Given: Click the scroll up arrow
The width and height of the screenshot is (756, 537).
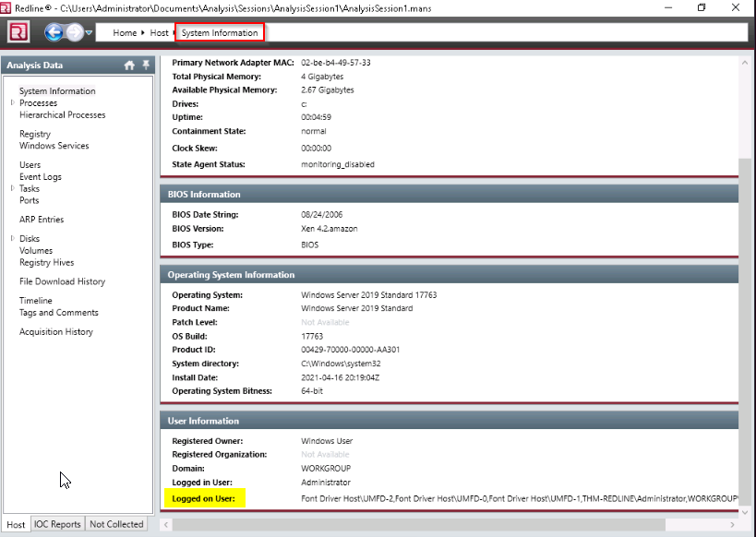Looking at the screenshot, I should (x=745, y=62).
